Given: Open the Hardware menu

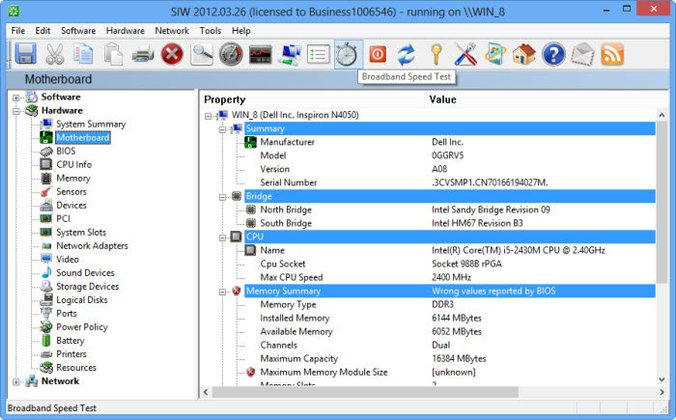Looking at the screenshot, I should click(125, 31).
